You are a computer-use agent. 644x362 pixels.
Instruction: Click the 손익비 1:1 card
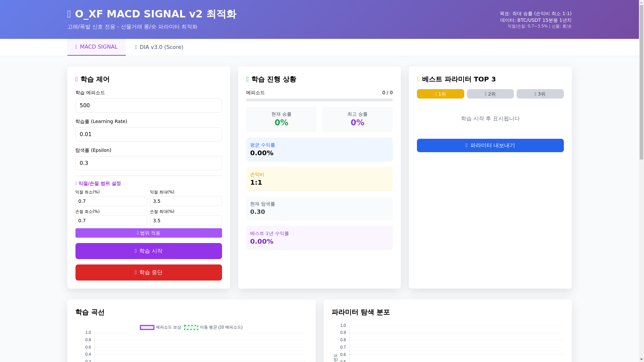319,179
